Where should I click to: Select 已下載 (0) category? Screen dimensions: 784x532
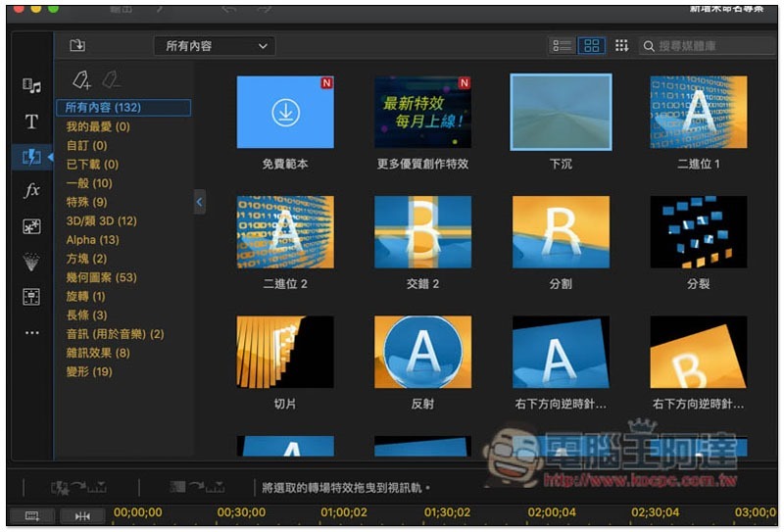pyautogui.click(x=92, y=165)
